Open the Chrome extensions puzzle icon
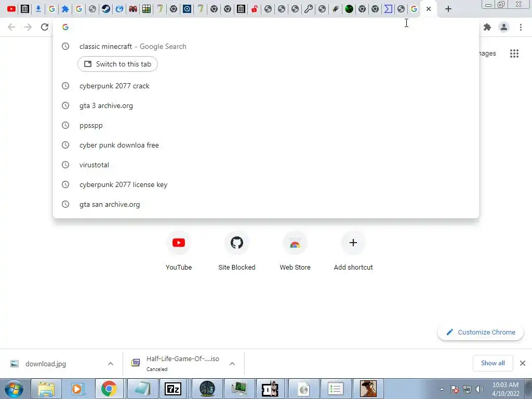 click(487, 27)
